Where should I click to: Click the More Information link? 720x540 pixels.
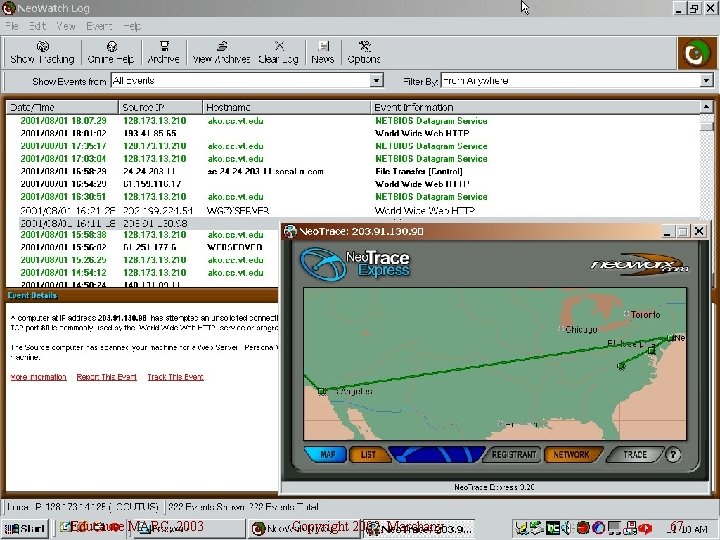pyautogui.click(x=39, y=377)
